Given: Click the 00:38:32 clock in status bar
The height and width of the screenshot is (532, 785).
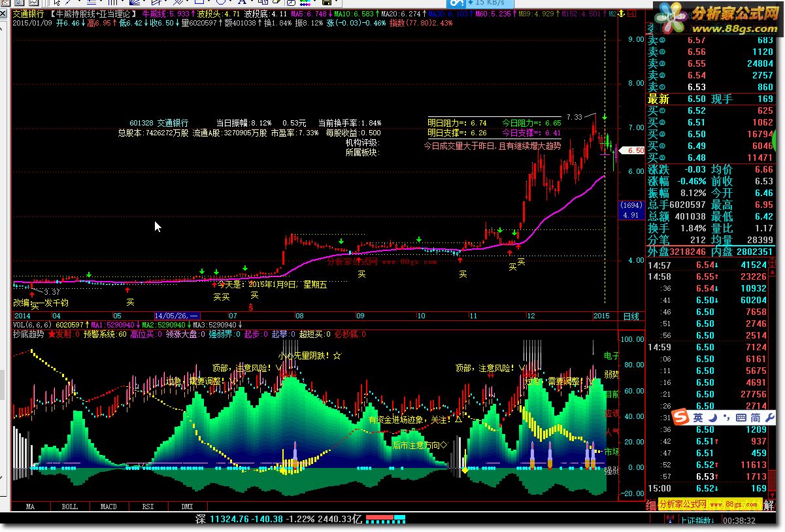Looking at the screenshot, I should point(739,521).
